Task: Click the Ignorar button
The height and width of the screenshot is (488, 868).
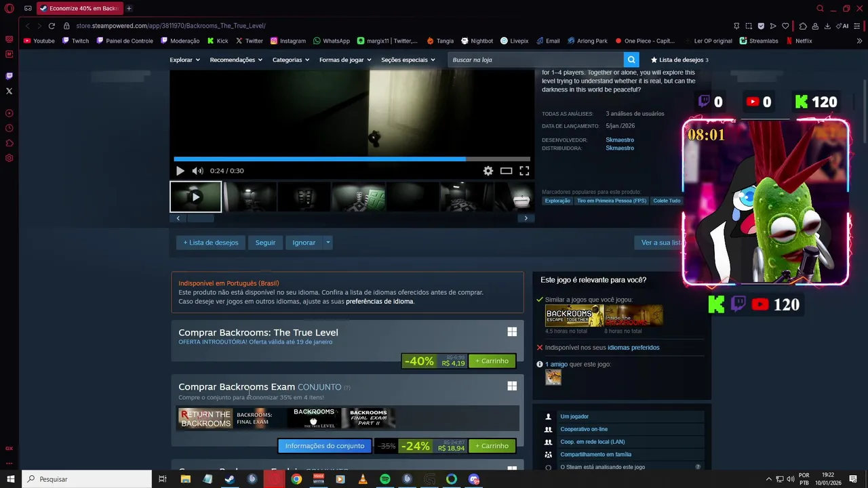Action: (x=304, y=243)
